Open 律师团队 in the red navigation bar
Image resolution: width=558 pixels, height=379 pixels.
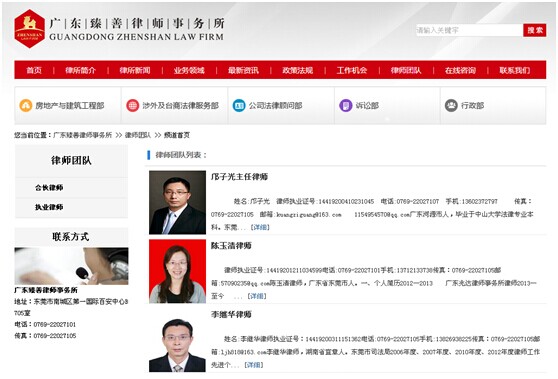click(406, 70)
